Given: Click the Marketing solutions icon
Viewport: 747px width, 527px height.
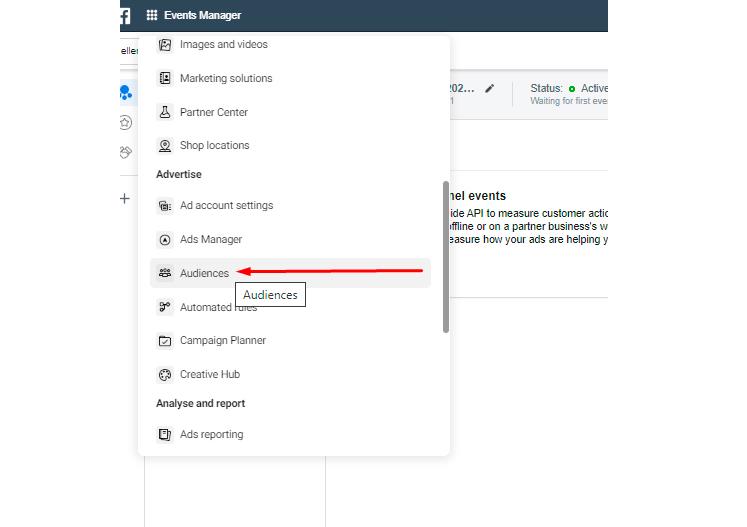Looking at the screenshot, I should [165, 78].
